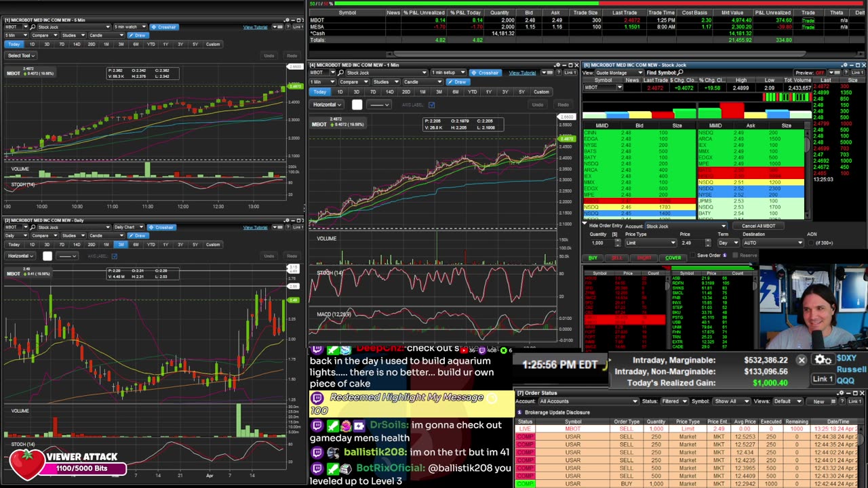Close the balances overlay with X icon

click(x=802, y=361)
